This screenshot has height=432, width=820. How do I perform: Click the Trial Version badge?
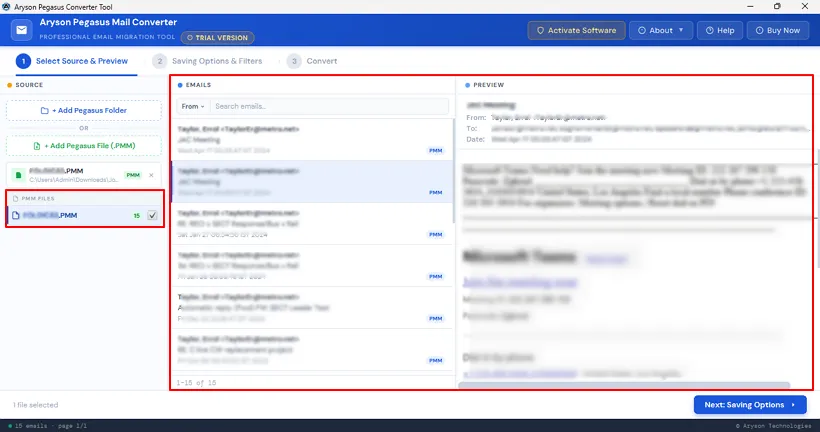click(218, 38)
